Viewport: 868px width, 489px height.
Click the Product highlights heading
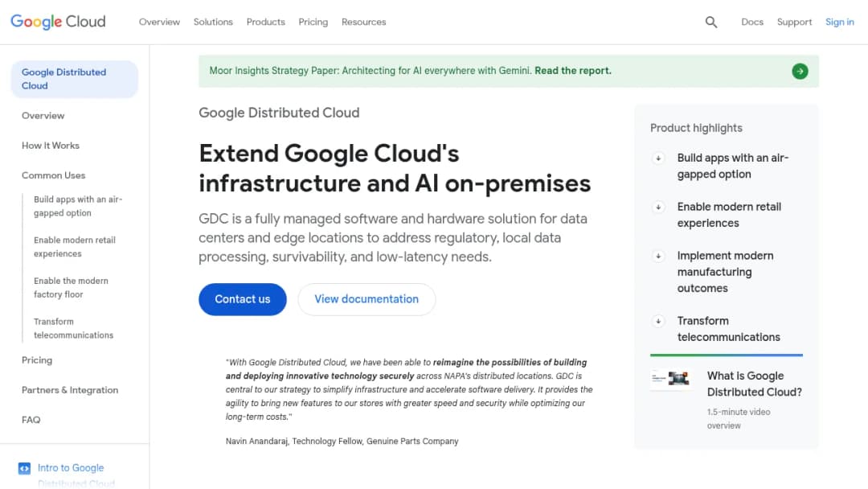pos(696,128)
